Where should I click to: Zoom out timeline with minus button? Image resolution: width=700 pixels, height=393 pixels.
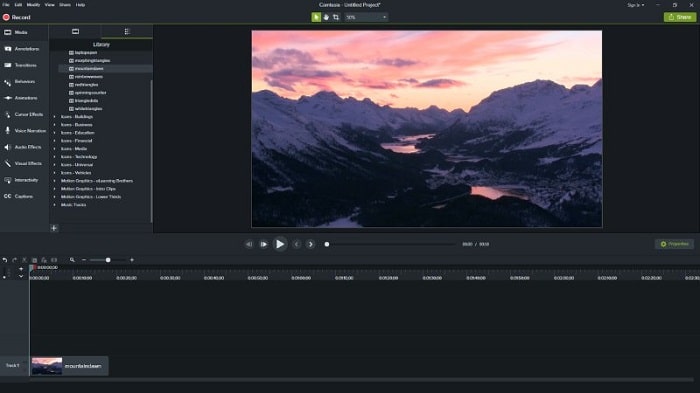(x=83, y=260)
